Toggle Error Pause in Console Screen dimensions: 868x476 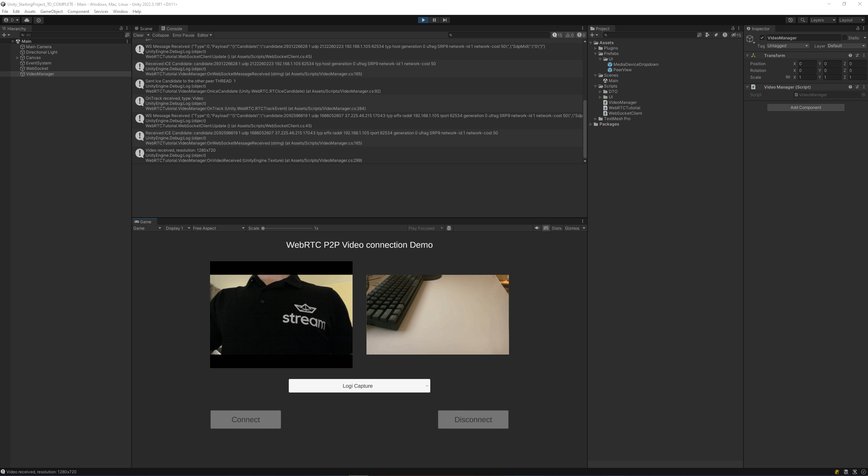(x=183, y=35)
